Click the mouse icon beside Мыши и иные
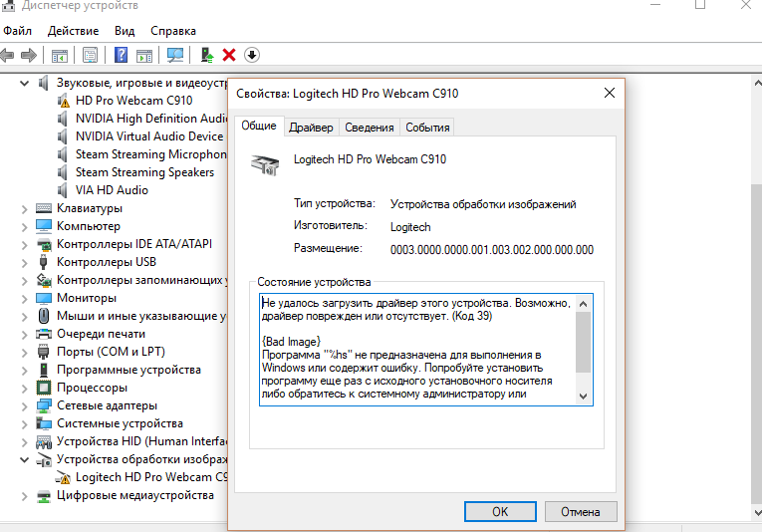This screenshot has width=762, height=532. point(44,316)
